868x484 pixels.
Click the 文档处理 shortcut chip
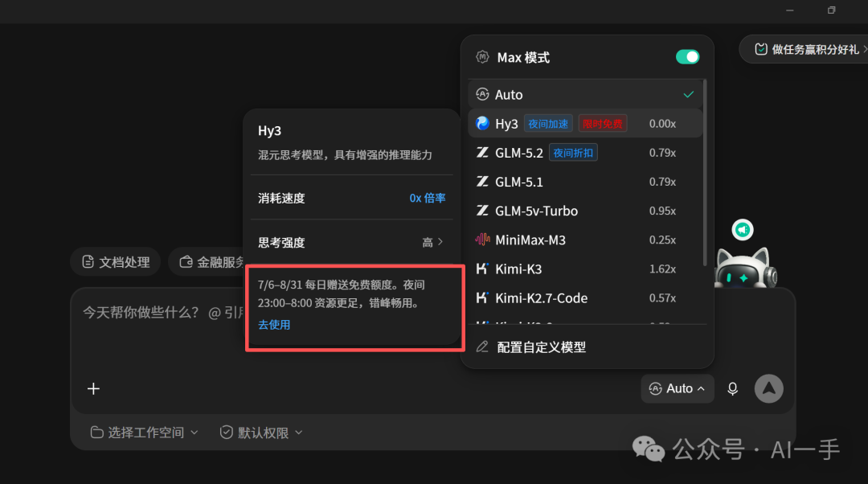pyautogui.click(x=116, y=262)
